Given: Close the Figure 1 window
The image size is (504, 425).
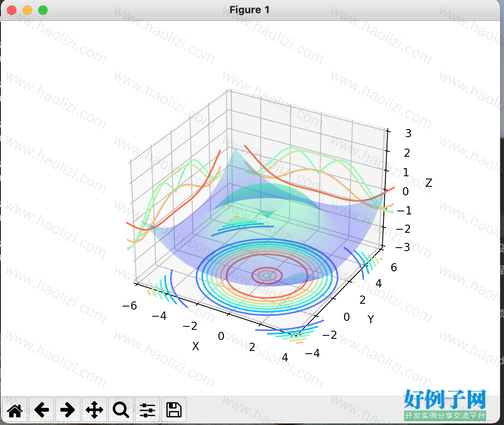Looking at the screenshot, I should coord(12,10).
